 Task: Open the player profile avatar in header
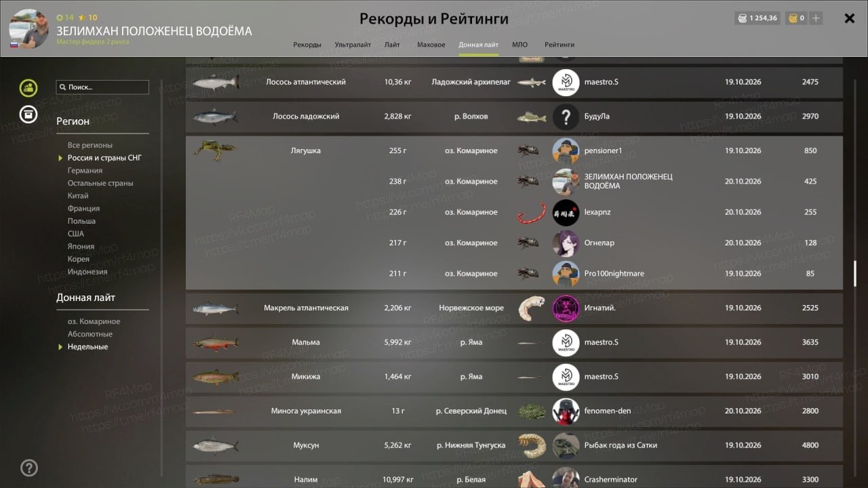tap(29, 28)
